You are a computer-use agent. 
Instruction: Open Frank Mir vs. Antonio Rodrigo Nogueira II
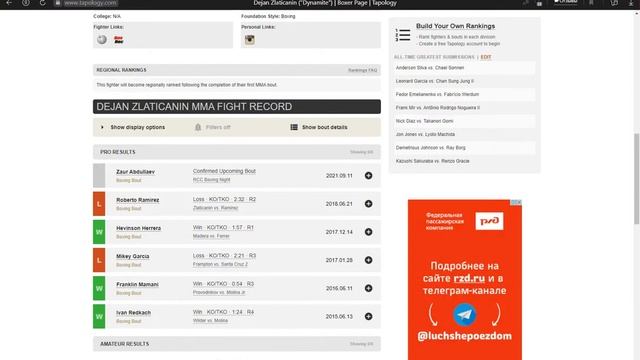pyautogui.click(x=438, y=108)
